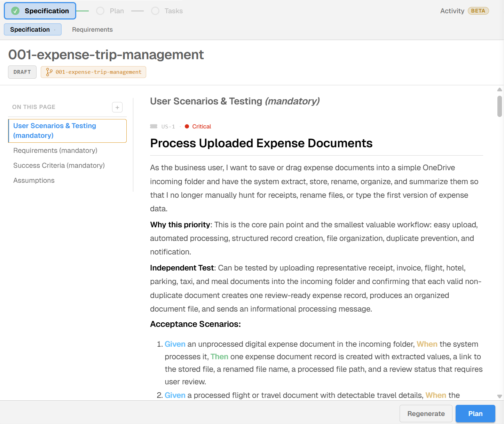This screenshot has height=424, width=504.
Task: Click the US-1 story identifier
Action: [168, 127]
